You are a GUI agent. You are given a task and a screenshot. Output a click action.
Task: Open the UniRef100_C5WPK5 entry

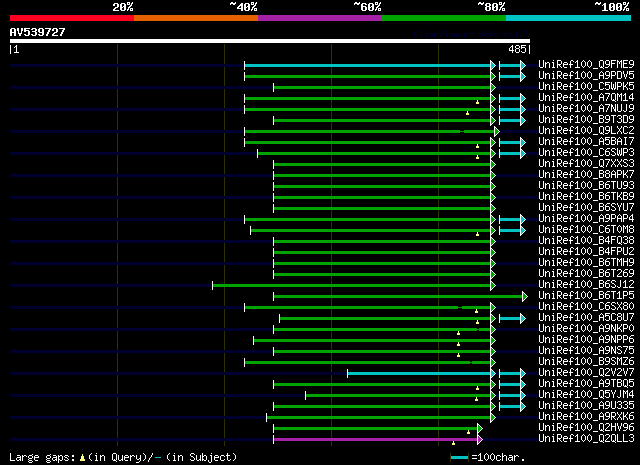pos(586,87)
